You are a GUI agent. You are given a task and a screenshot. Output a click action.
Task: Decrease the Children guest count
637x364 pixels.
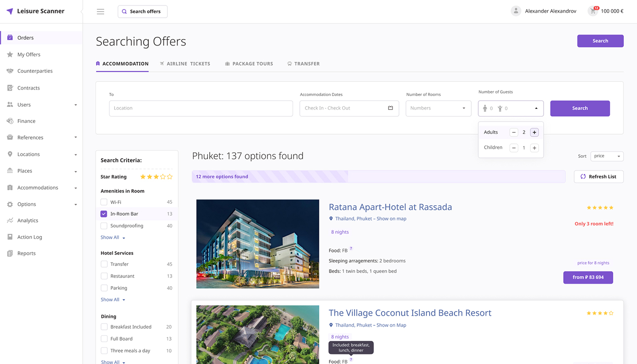point(514,148)
